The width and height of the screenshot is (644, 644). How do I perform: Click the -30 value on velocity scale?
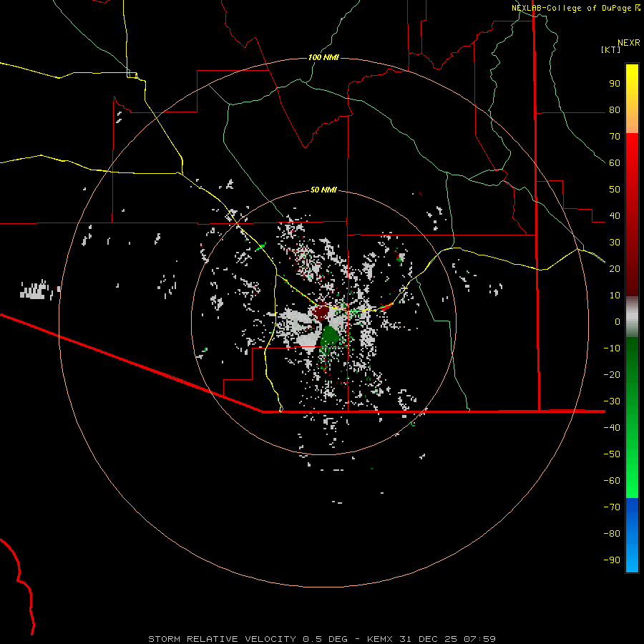pyautogui.click(x=612, y=401)
